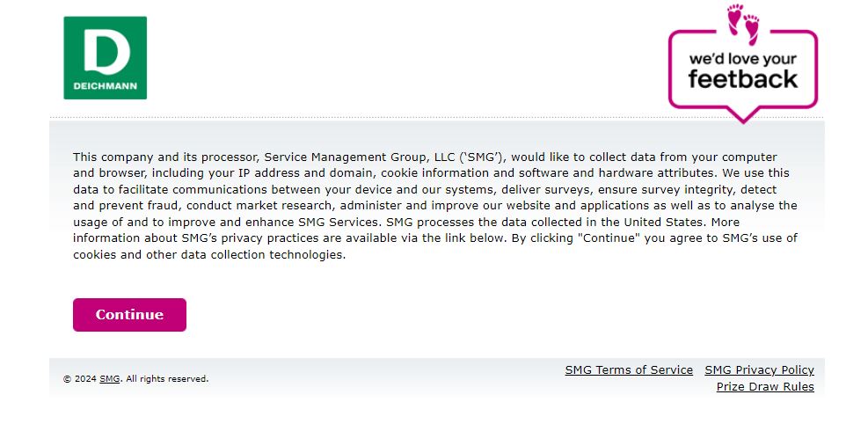Screen dimensions: 868x424
Task: Click the bold 'feetback' word in speech bubble
Action: [x=743, y=78]
